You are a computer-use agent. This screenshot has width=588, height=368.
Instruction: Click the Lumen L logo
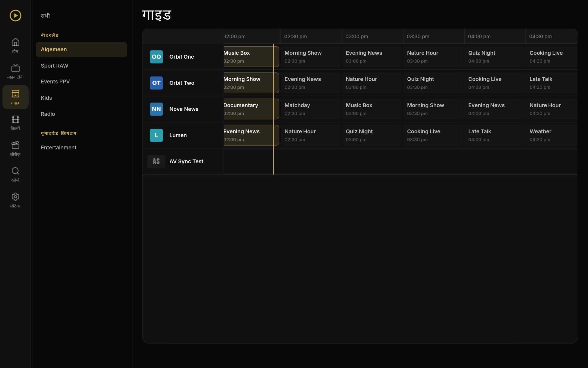(156, 135)
